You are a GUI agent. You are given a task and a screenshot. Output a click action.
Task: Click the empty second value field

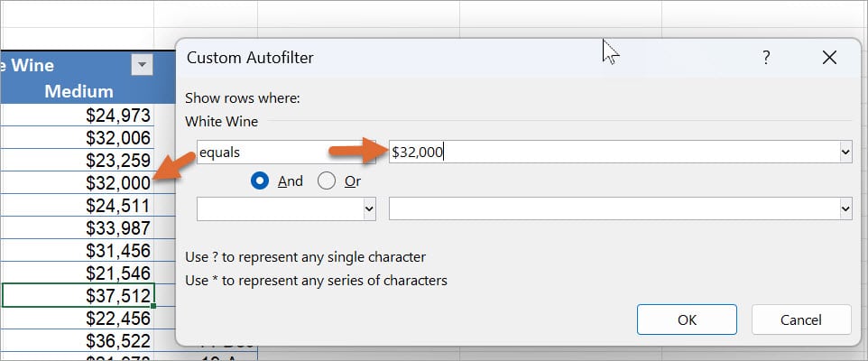[x=614, y=209]
